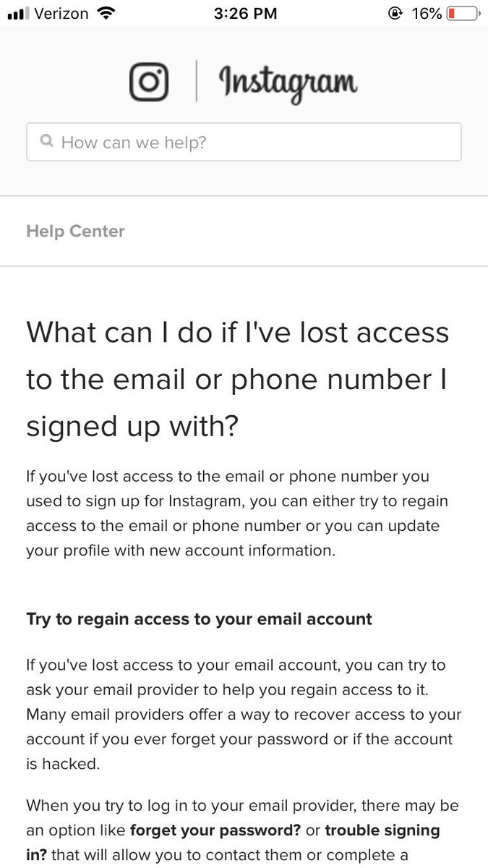This screenshot has width=488, height=868.
Task: Tap "Try to regain access to your email account" heading
Action: pyautogui.click(x=199, y=619)
